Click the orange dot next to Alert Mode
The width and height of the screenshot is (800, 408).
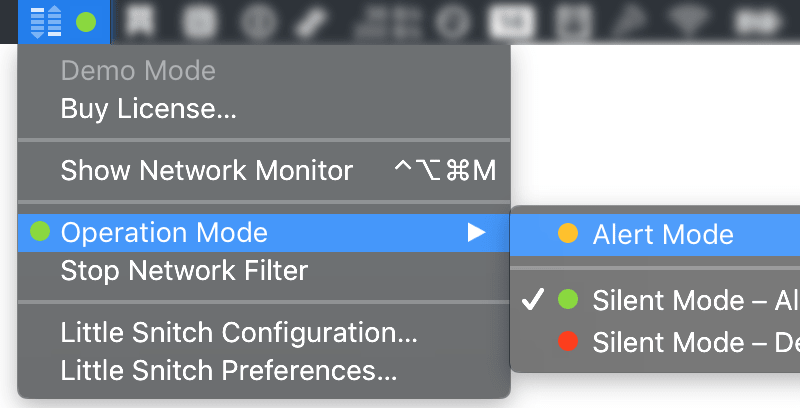(x=568, y=233)
